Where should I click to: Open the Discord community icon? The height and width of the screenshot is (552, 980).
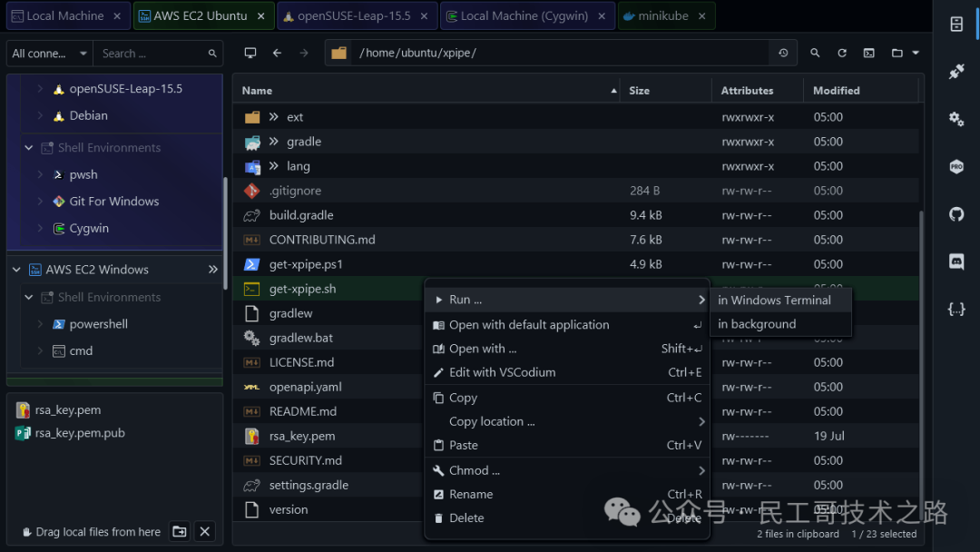955,261
